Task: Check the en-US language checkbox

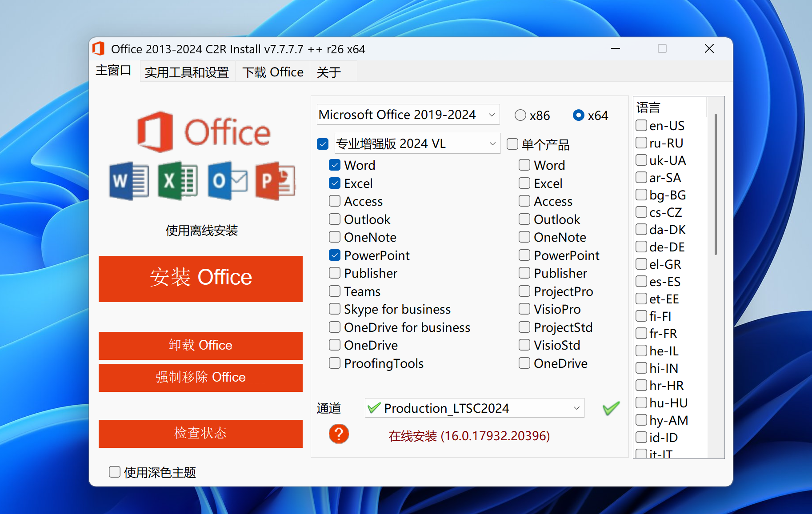Action: [x=641, y=125]
